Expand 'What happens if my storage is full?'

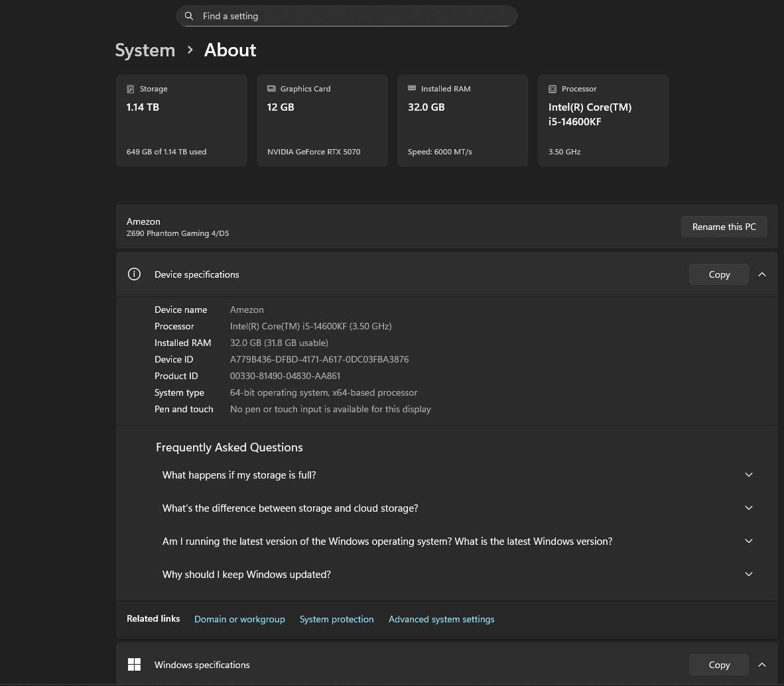(748, 475)
